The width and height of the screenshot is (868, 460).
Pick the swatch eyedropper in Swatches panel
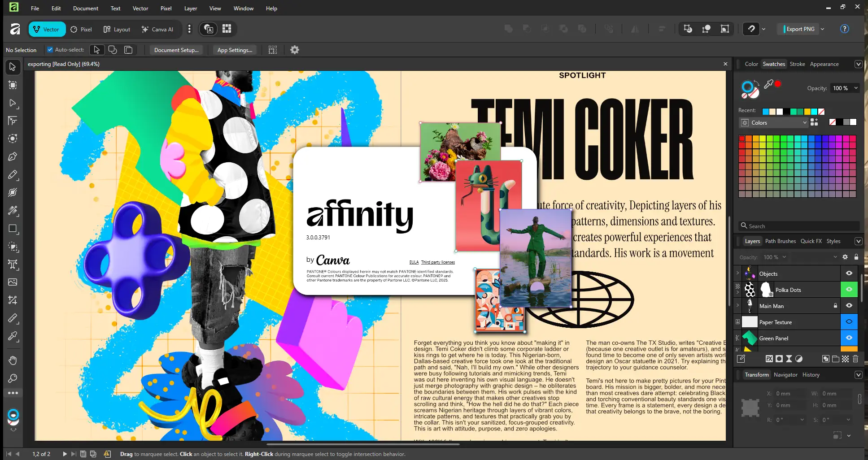[768, 84]
